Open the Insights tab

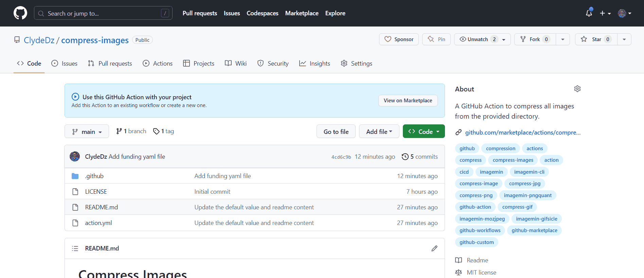pos(315,64)
